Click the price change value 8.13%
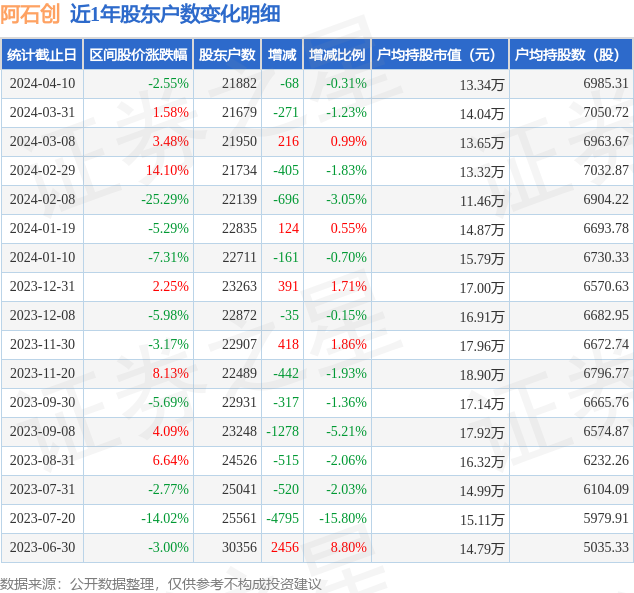The image size is (634, 593). click(171, 373)
